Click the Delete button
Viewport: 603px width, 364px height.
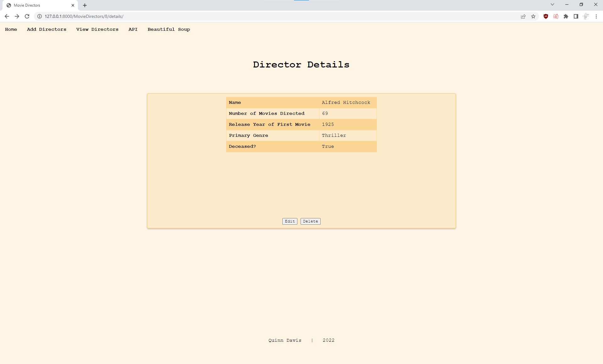[x=310, y=221]
